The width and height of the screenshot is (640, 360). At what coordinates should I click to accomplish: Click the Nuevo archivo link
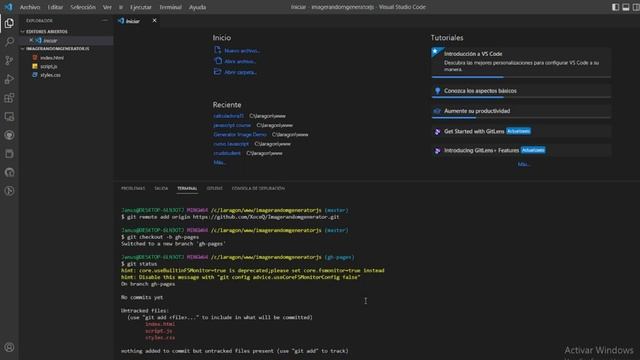(242, 51)
